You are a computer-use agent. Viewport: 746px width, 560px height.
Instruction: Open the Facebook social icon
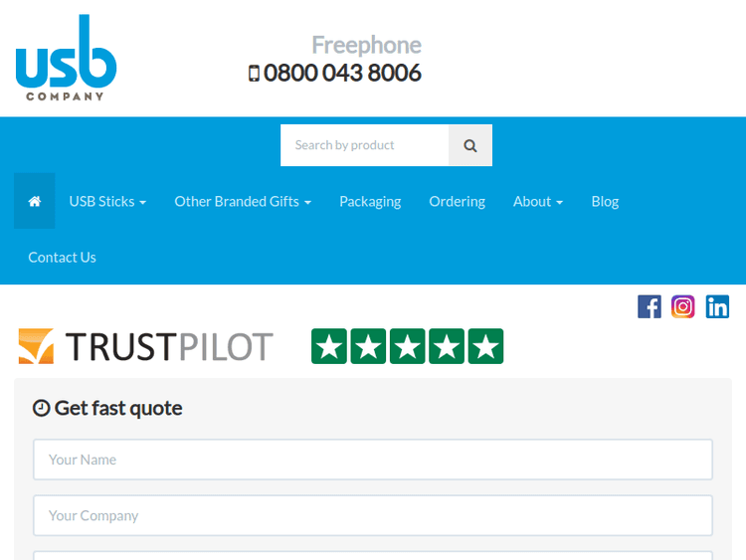click(x=650, y=306)
